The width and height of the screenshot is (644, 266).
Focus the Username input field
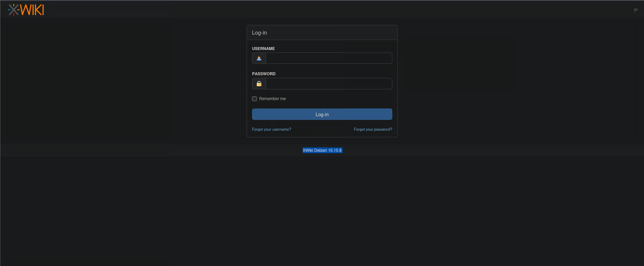329,58
